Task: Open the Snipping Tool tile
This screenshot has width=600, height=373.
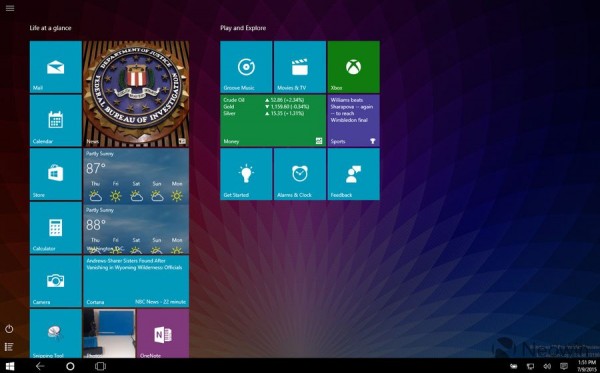Action: (56, 333)
